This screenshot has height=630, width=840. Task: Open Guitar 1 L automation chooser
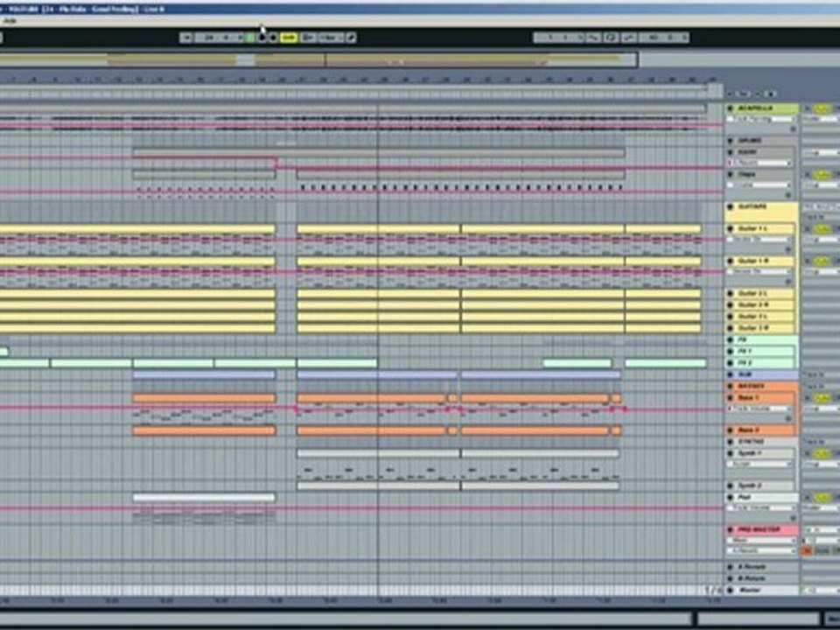tap(759, 239)
